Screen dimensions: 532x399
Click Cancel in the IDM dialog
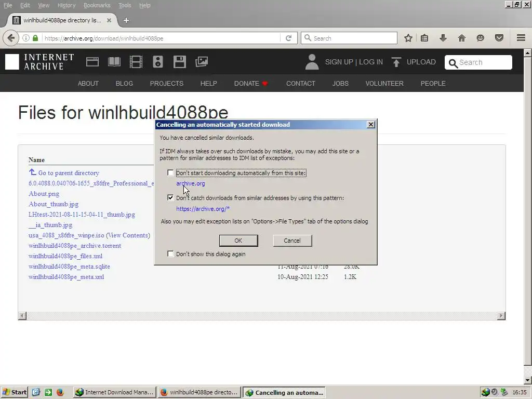point(292,241)
